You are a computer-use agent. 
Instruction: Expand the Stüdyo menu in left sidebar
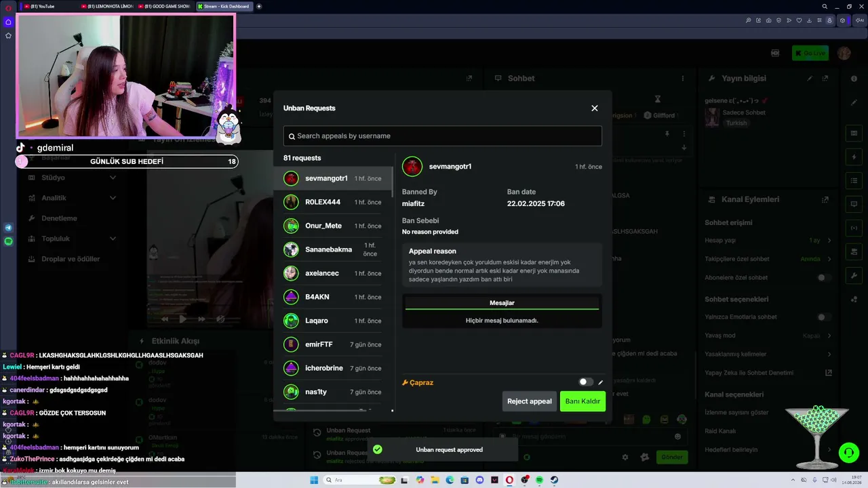coord(72,178)
